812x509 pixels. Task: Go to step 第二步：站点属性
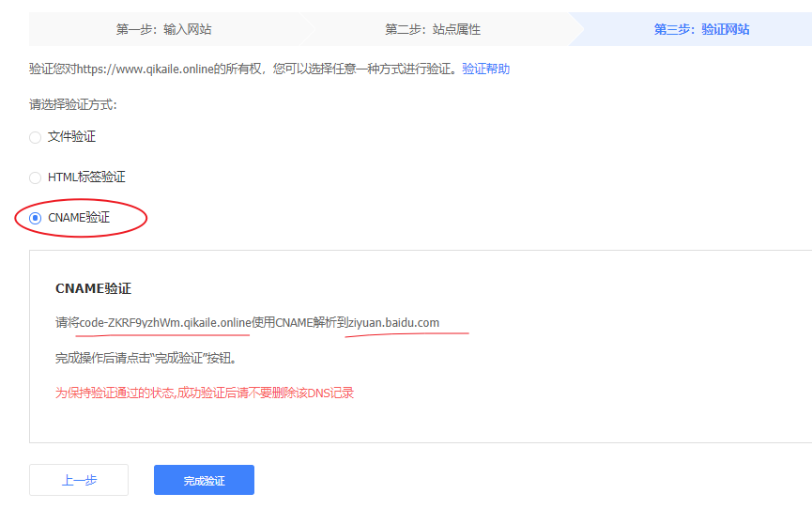(432, 29)
